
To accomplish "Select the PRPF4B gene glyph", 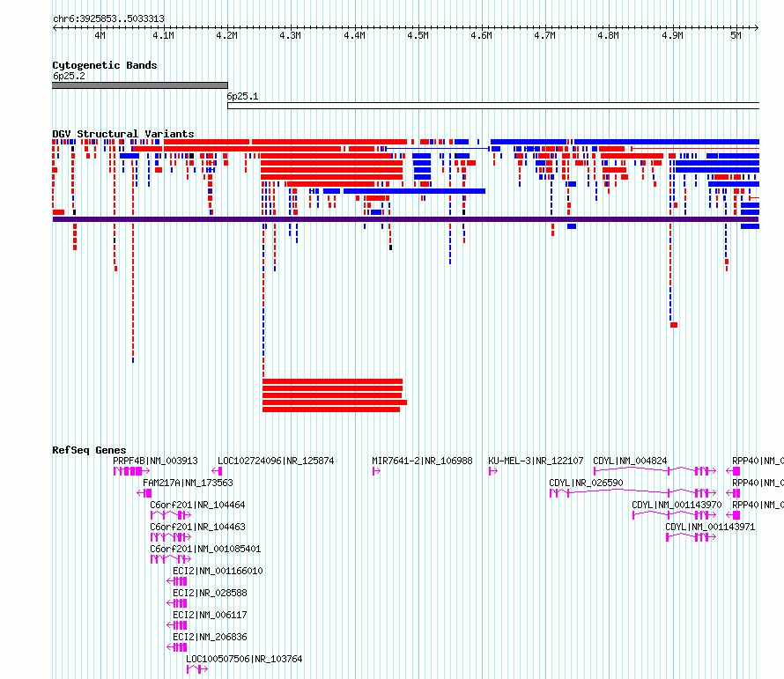I will pyautogui.click(x=131, y=471).
